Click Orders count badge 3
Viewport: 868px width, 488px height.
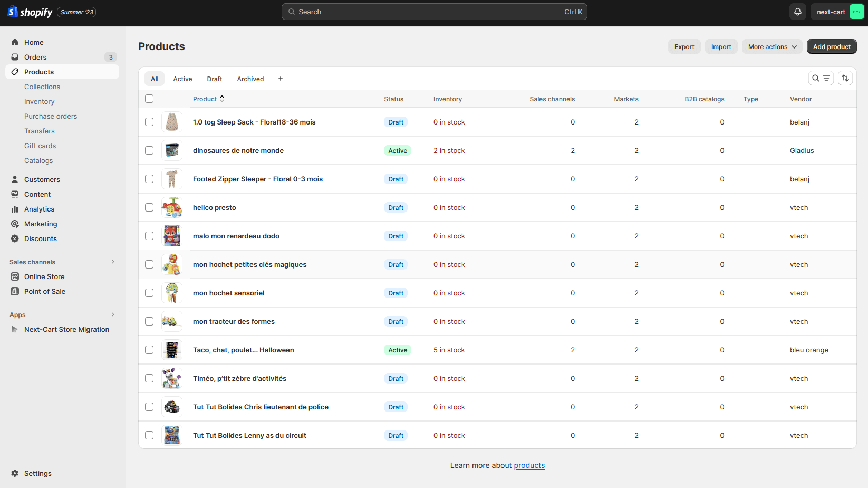(x=111, y=57)
